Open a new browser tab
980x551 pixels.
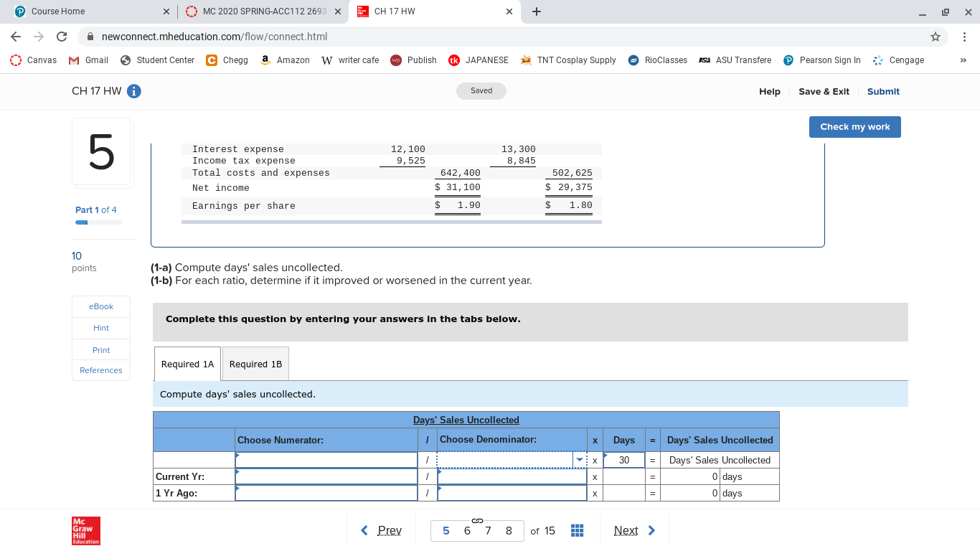[537, 11]
